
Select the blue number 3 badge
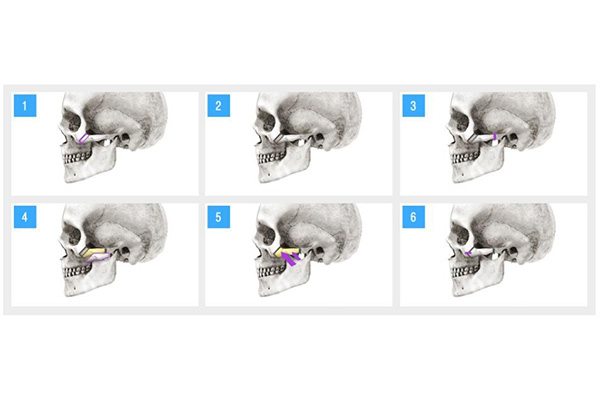pos(413,106)
